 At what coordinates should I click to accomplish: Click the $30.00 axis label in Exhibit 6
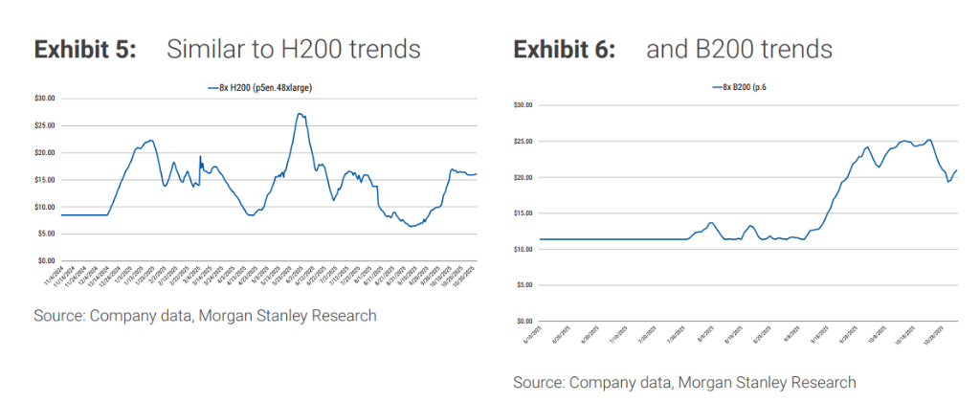tap(523, 105)
